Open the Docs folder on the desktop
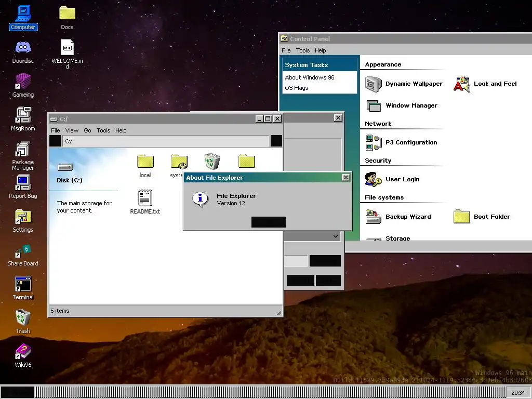 coord(67,18)
